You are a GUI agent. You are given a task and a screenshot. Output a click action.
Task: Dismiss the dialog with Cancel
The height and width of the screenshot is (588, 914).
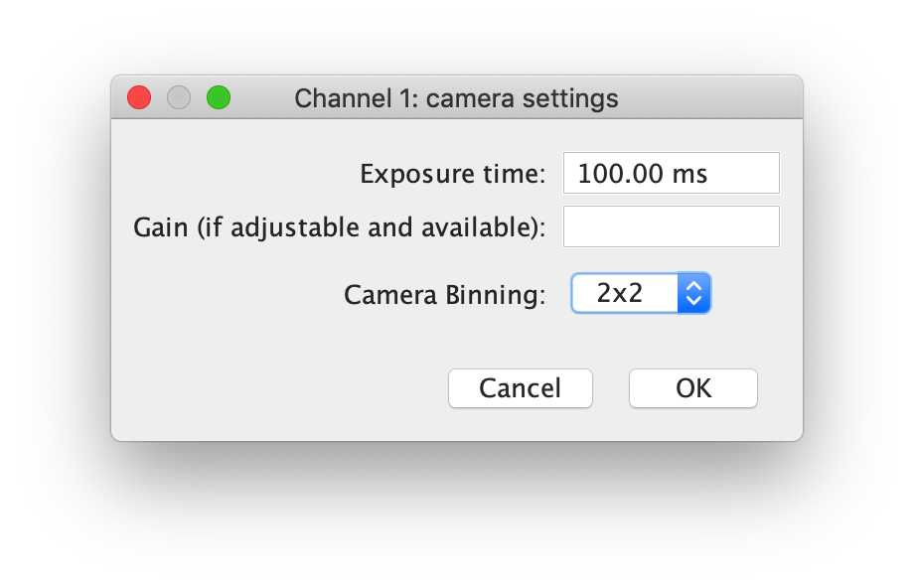click(520, 388)
